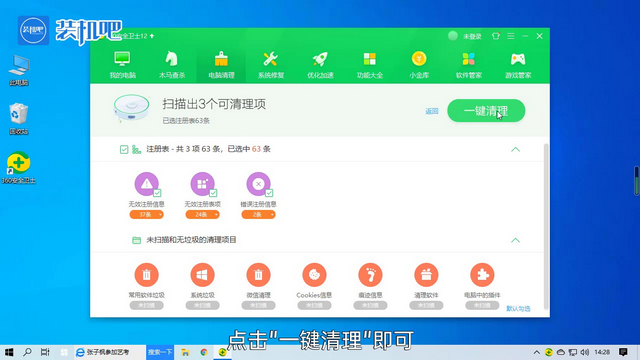Click the 返回 link

[431, 111]
